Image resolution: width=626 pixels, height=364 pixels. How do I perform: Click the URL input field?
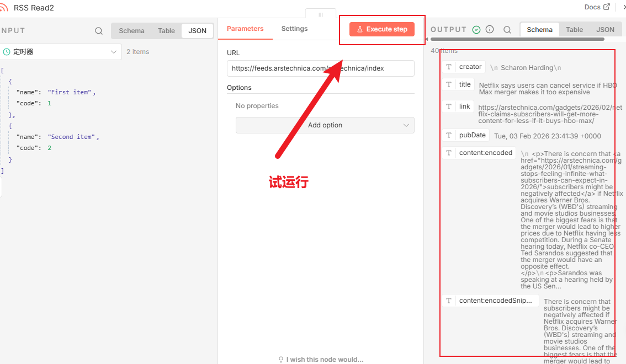click(320, 68)
